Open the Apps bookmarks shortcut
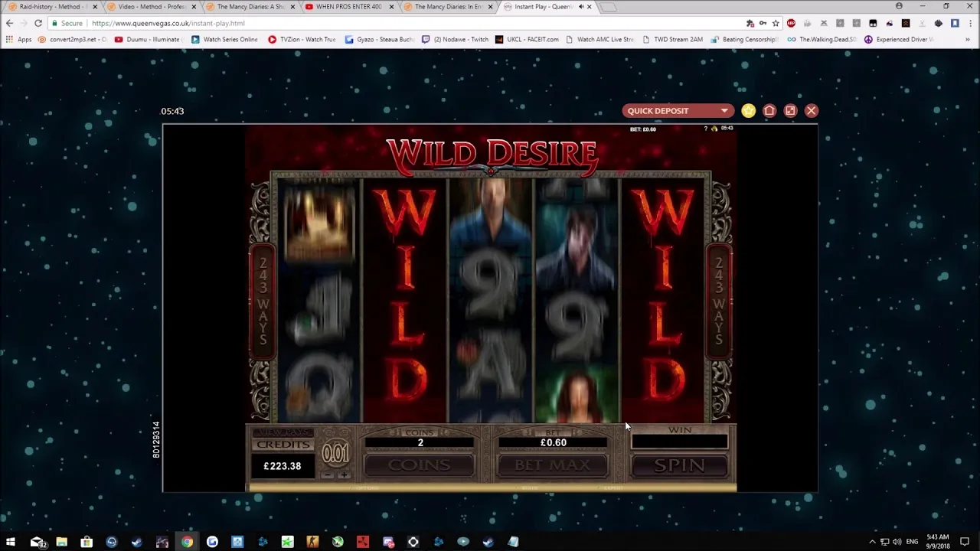Image resolution: width=980 pixels, height=551 pixels. 18,39
